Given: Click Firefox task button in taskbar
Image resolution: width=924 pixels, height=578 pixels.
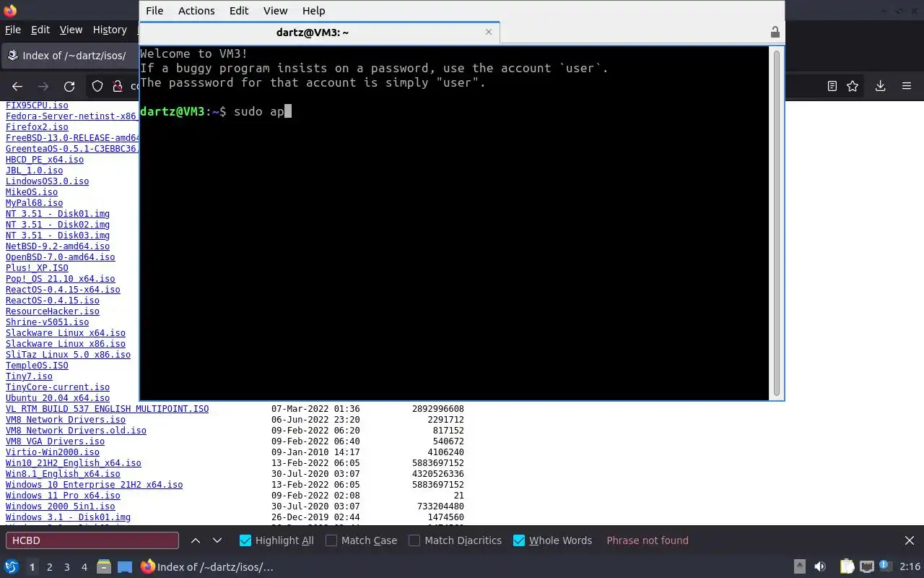Looking at the screenshot, I should pos(208,567).
